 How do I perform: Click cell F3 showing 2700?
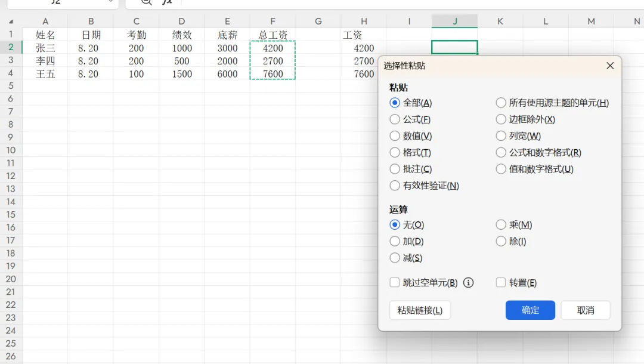click(x=273, y=61)
